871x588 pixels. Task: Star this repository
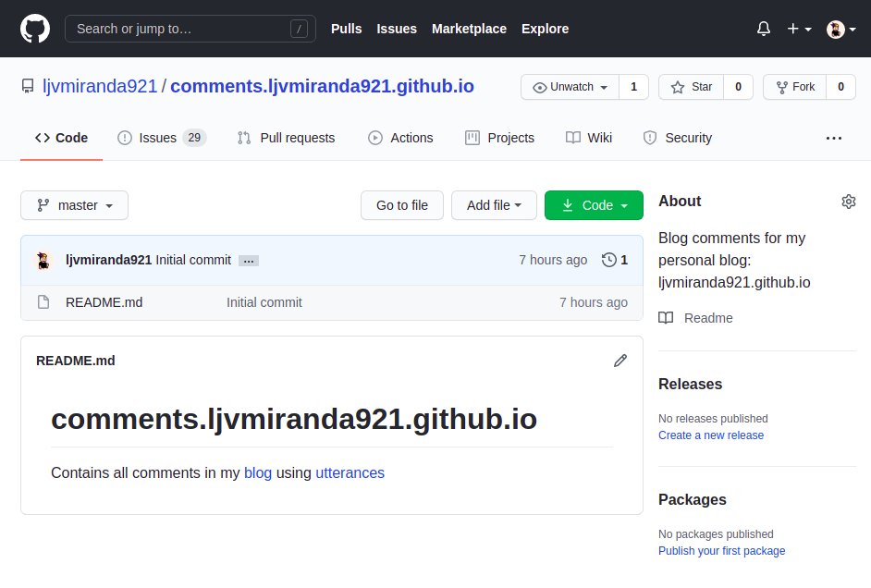coord(691,87)
